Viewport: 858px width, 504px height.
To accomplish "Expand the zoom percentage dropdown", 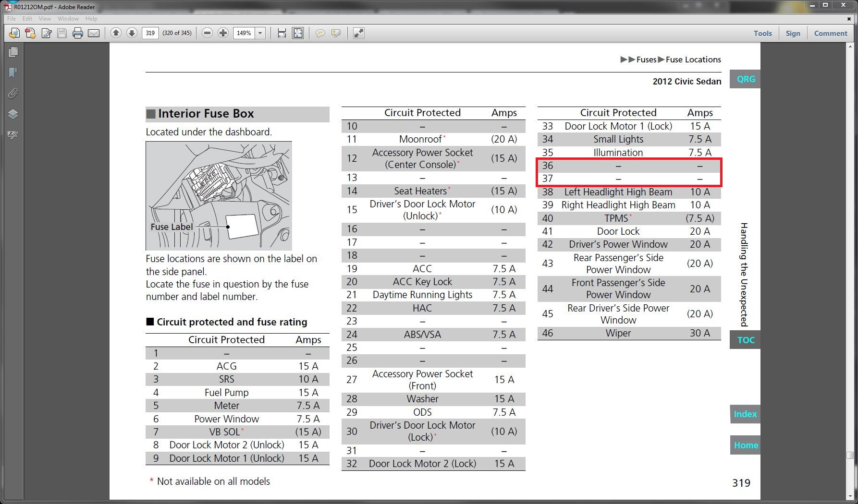I will coord(260,33).
